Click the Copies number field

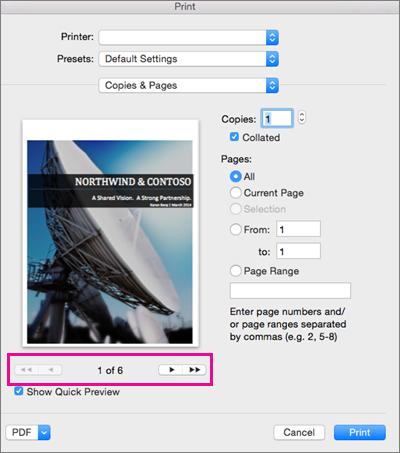[x=277, y=118]
